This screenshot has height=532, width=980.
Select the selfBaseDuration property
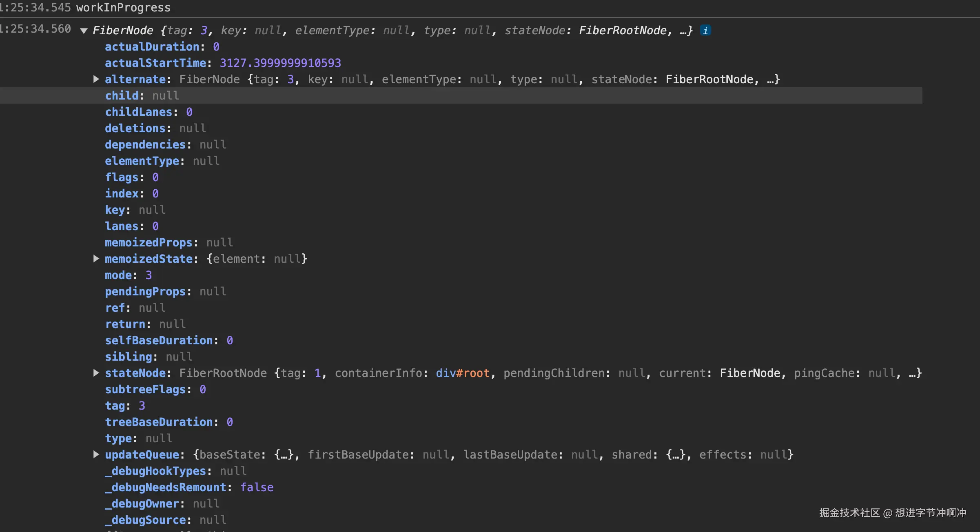(x=159, y=340)
